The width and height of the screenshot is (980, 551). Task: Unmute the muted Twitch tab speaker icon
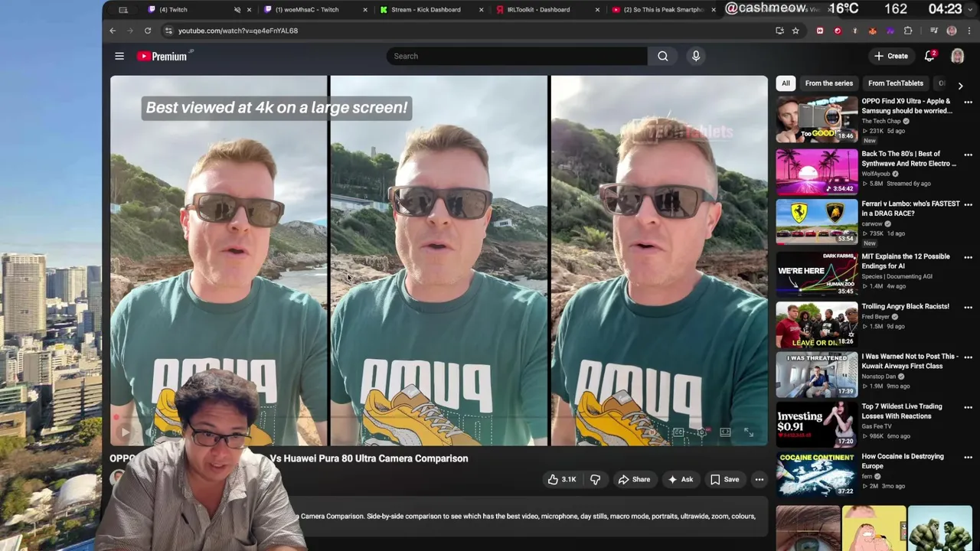coord(237,10)
